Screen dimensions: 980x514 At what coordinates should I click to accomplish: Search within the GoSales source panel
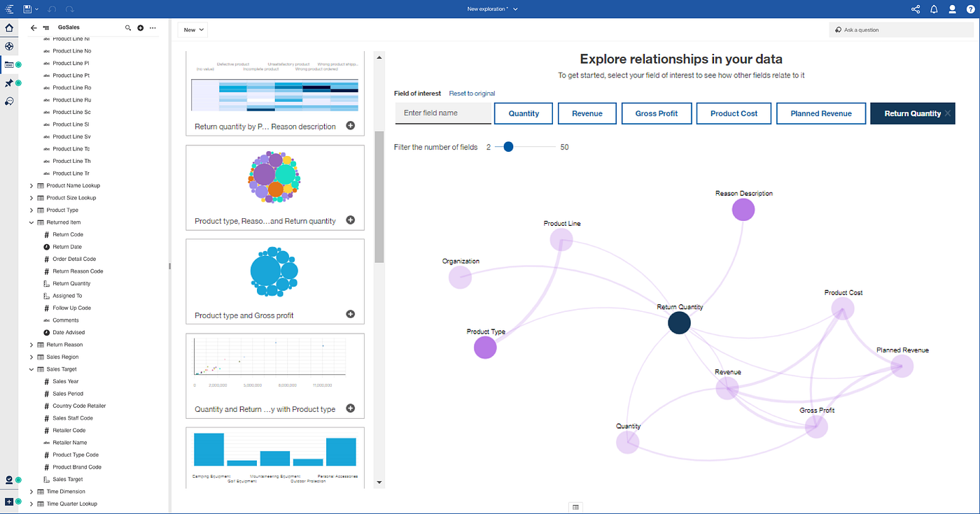[x=127, y=27]
